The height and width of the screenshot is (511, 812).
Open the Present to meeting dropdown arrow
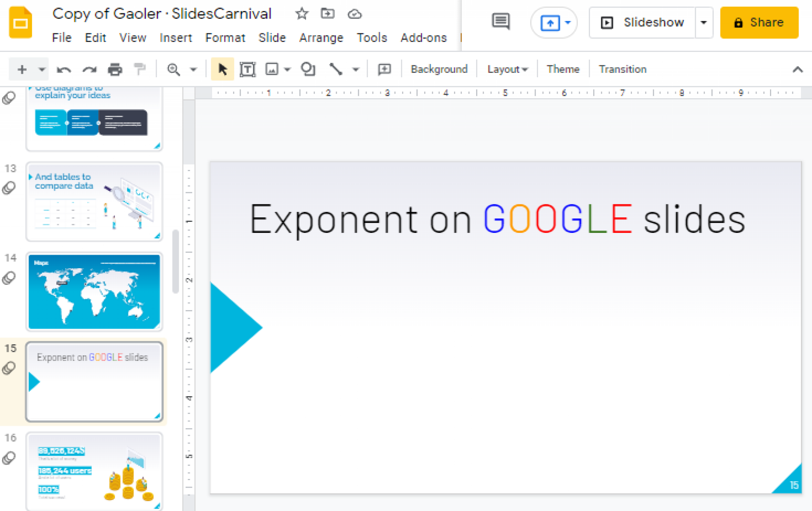[x=568, y=23]
